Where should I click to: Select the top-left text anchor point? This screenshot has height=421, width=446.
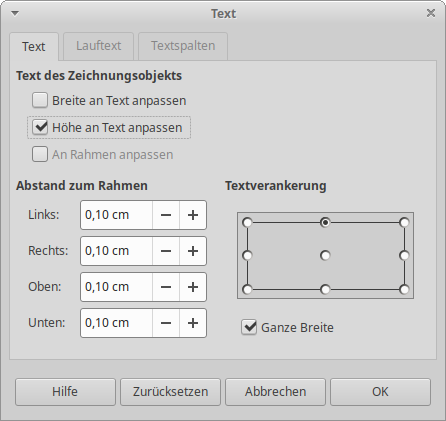click(x=247, y=222)
